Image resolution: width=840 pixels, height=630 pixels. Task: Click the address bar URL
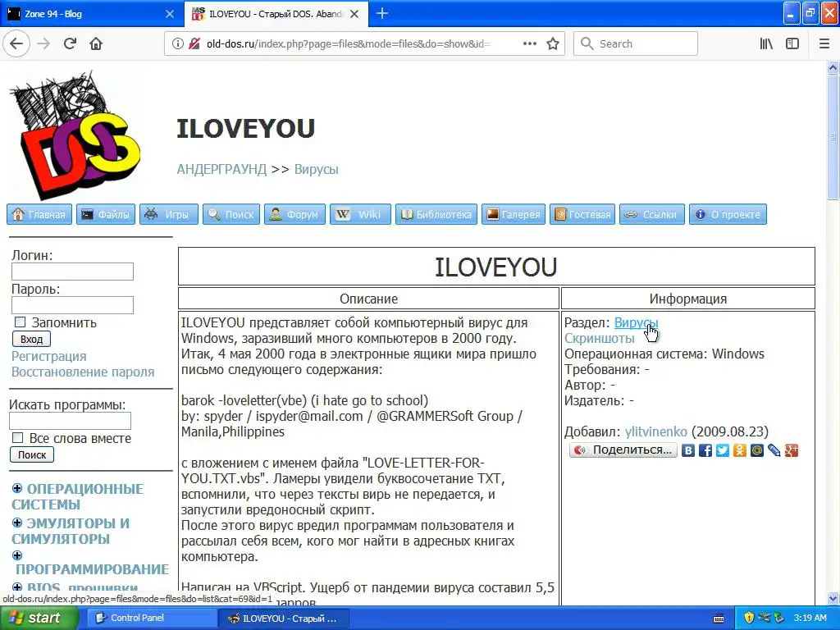click(x=348, y=44)
